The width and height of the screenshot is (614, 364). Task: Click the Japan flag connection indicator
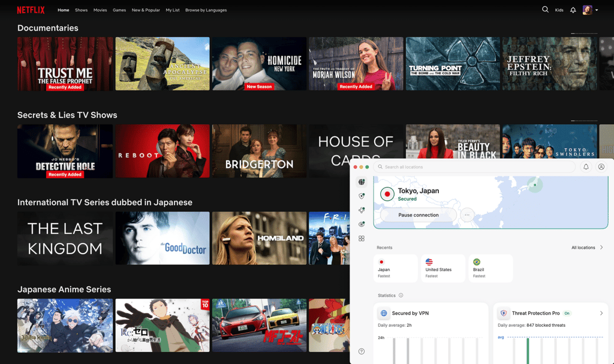tap(387, 194)
